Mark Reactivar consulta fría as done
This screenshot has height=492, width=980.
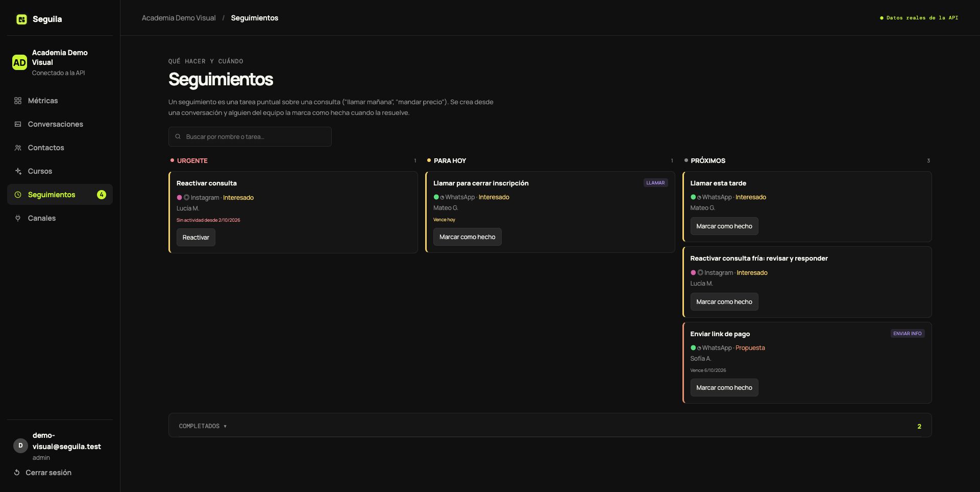coord(724,302)
